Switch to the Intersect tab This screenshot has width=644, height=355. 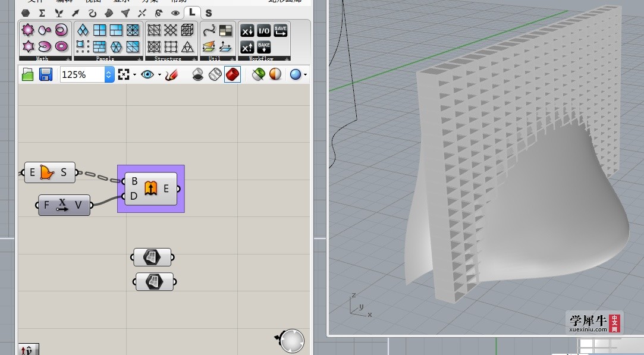(142, 13)
